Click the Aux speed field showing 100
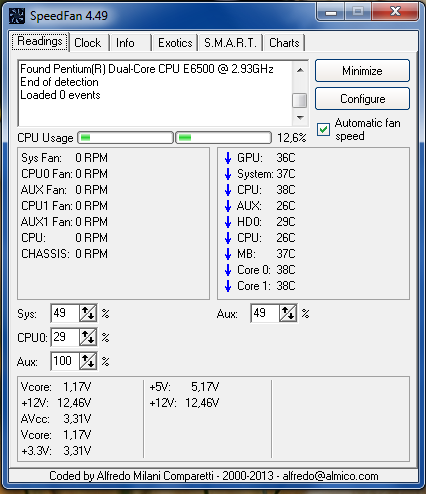 click(x=65, y=361)
